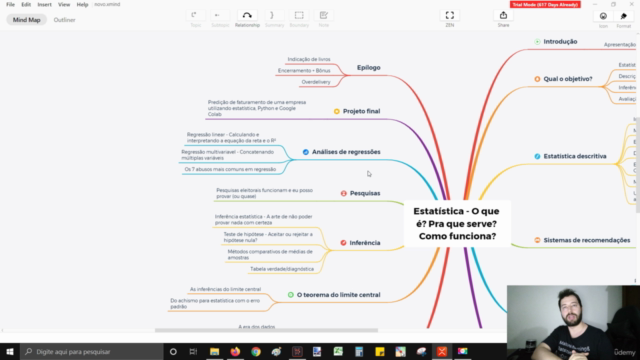Open Task View on taskbar

coord(193,351)
